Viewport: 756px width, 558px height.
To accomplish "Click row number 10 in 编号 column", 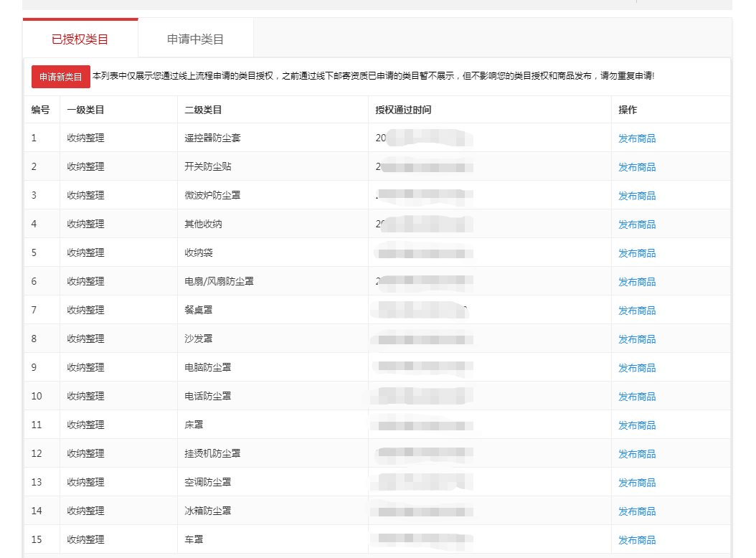I will click(x=37, y=396).
